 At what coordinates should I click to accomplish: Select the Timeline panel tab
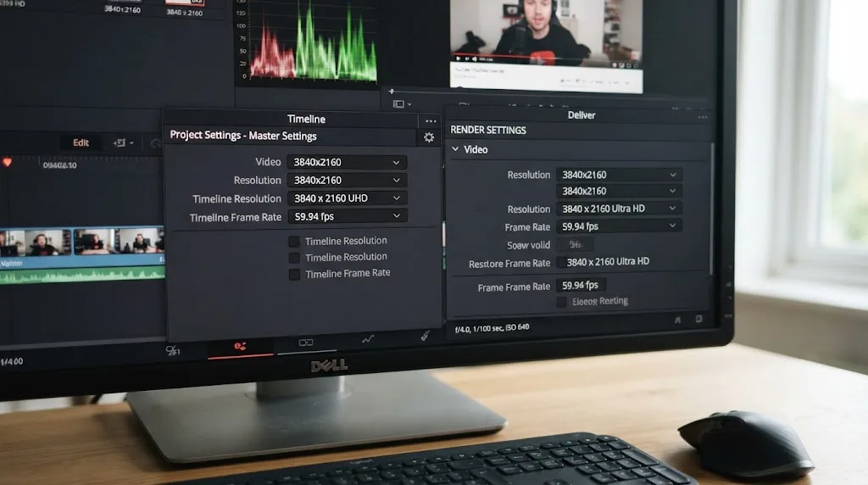click(306, 119)
